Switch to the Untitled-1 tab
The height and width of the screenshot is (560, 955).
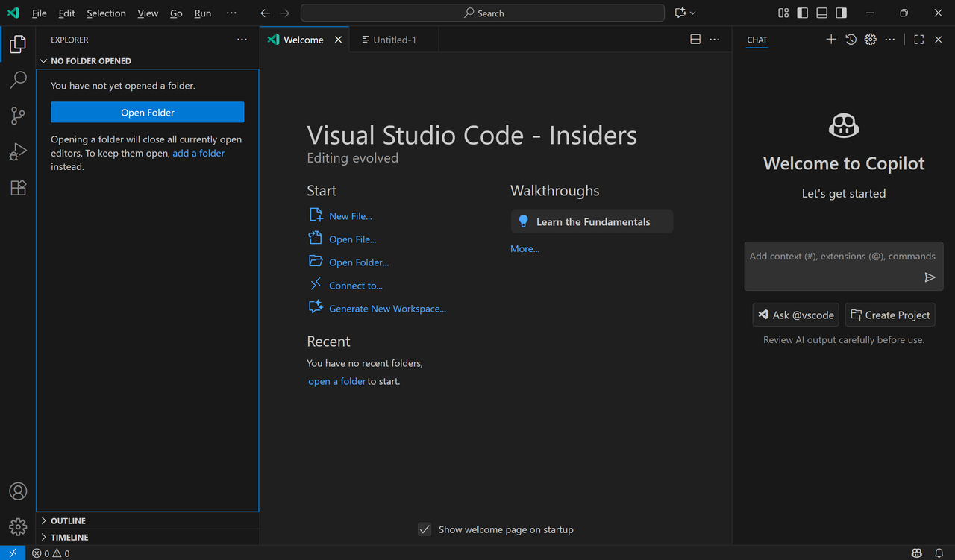tap(395, 40)
